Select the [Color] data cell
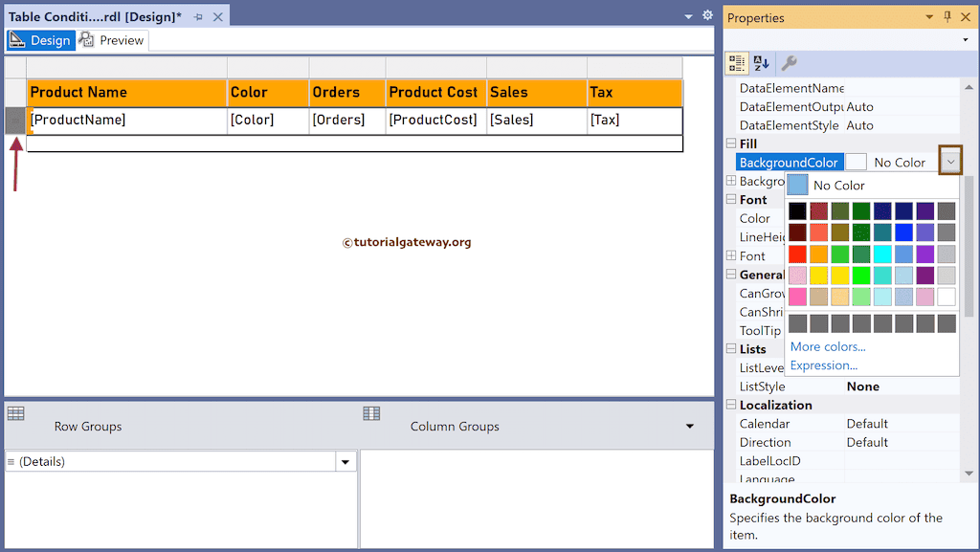Viewport: 980px width, 552px height. tap(268, 121)
